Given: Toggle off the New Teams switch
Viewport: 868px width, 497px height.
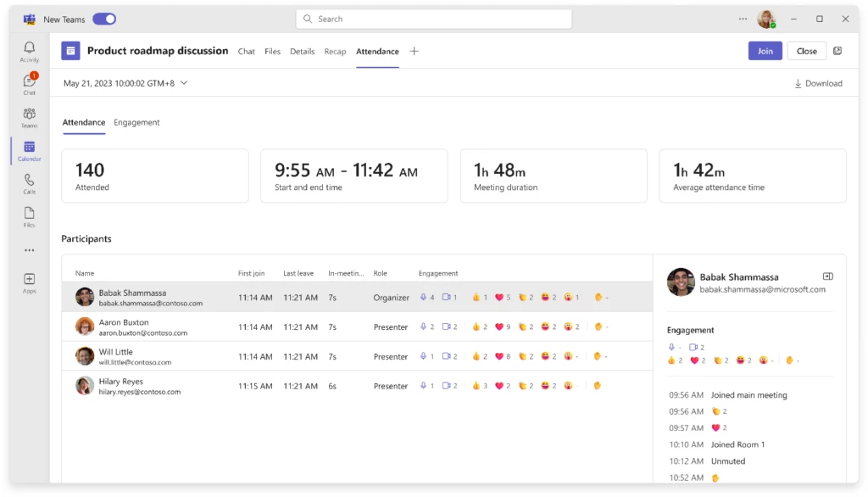Looking at the screenshot, I should 103,18.
